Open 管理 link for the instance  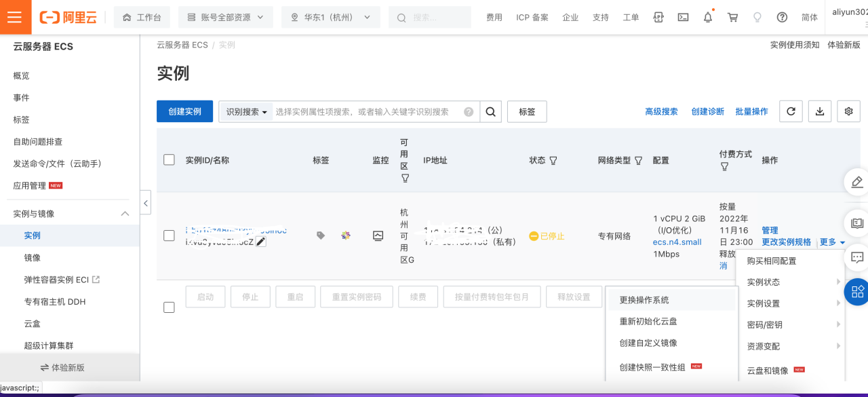coord(770,231)
